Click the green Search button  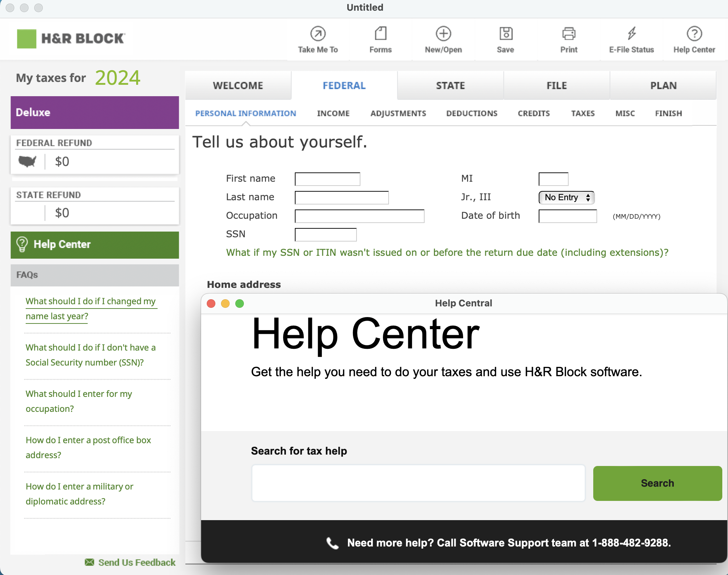click(657, 483)
